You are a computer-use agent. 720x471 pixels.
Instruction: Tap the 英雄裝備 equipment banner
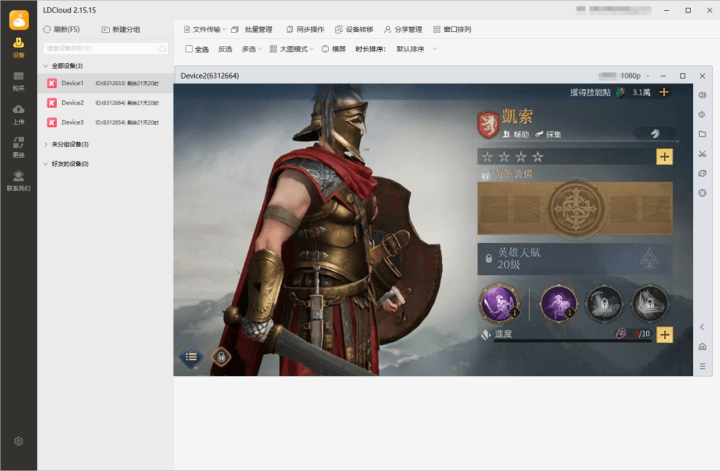pos(575,208)
